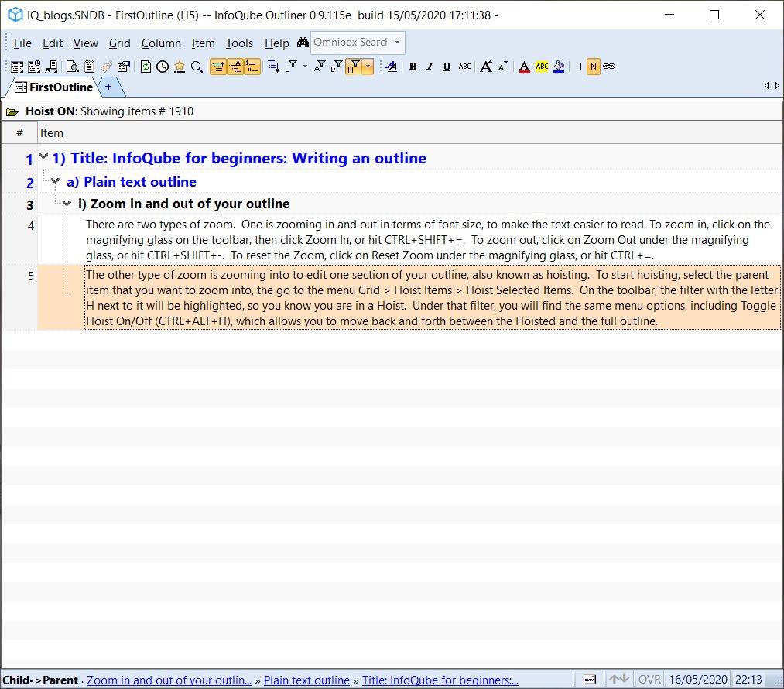Add a new tab with plus button
Viewport: 784px width, 689px height.
click(x=108, y=87)
